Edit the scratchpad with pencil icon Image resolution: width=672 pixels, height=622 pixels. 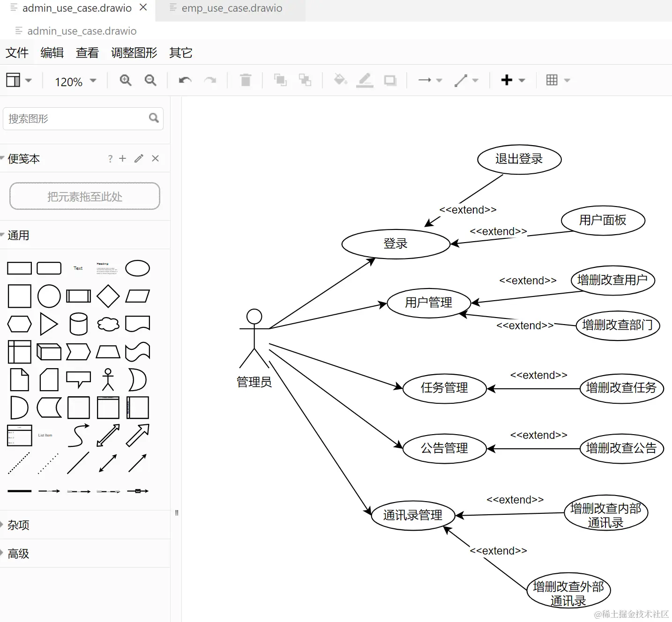139,158
